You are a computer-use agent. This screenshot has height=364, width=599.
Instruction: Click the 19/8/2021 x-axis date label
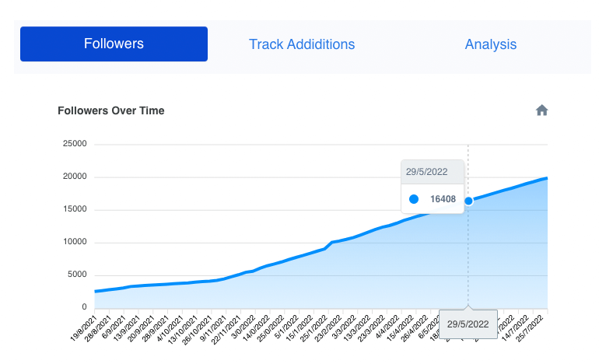[x=85, y=328]
